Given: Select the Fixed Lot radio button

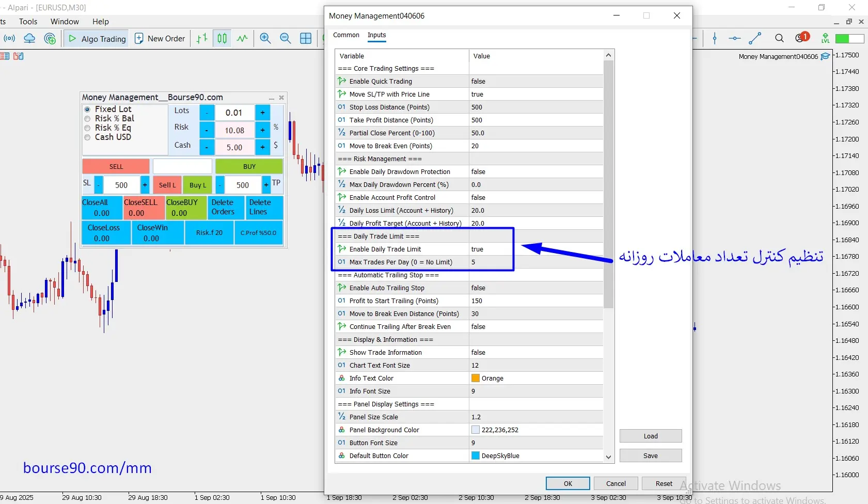Looking at the screenshot, I should (x=87, y=109).
